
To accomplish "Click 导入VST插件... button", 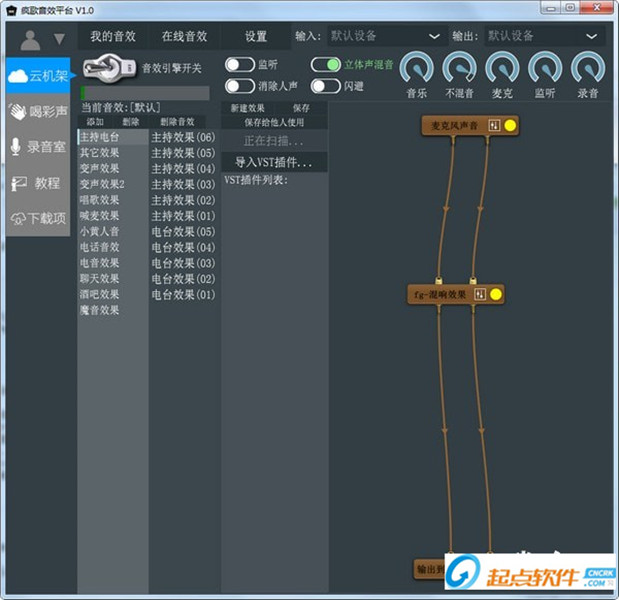I will pos(274,162).
